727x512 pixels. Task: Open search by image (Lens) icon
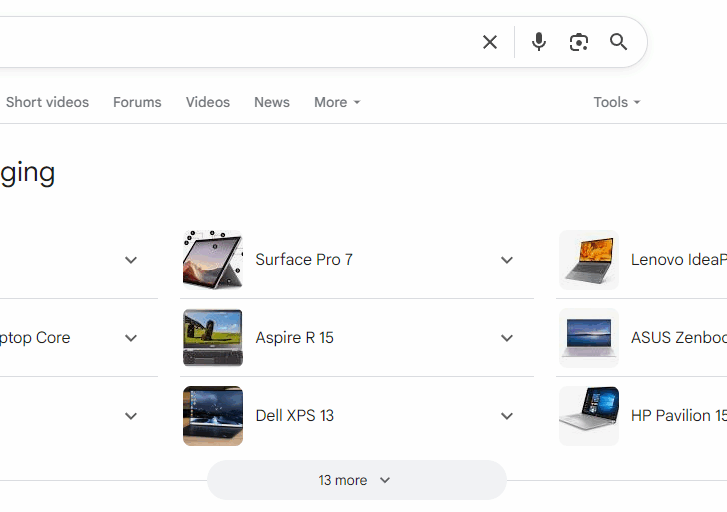[579, 42]
